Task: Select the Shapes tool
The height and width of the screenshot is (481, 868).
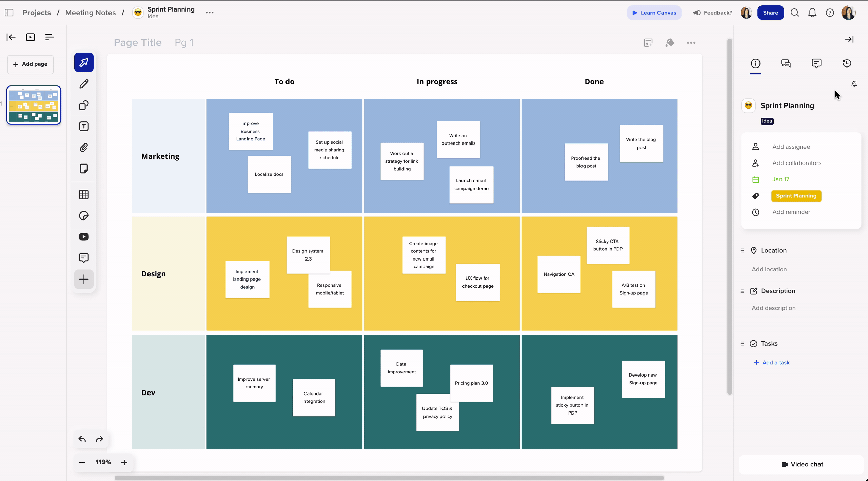Action: (x=84, y=105)
